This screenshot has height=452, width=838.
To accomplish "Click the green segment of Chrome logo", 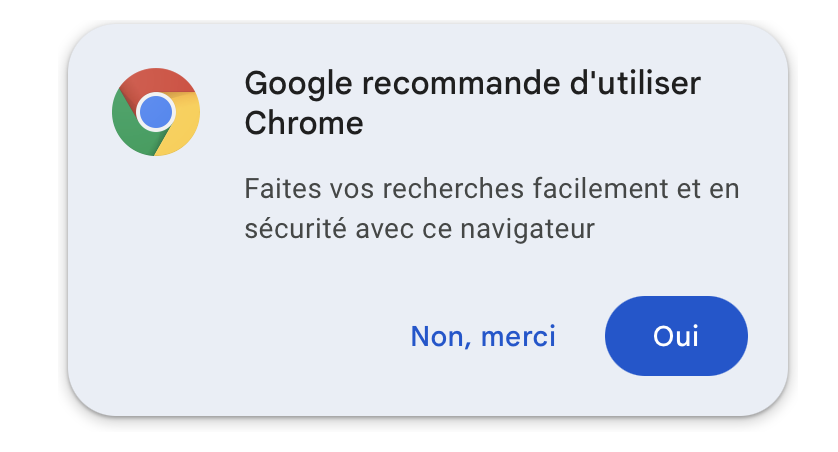I will pos(129,126).
